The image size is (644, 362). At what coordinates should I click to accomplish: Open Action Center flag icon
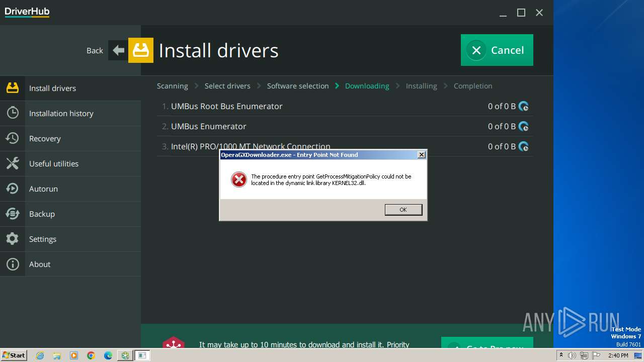tap(595, 355)
